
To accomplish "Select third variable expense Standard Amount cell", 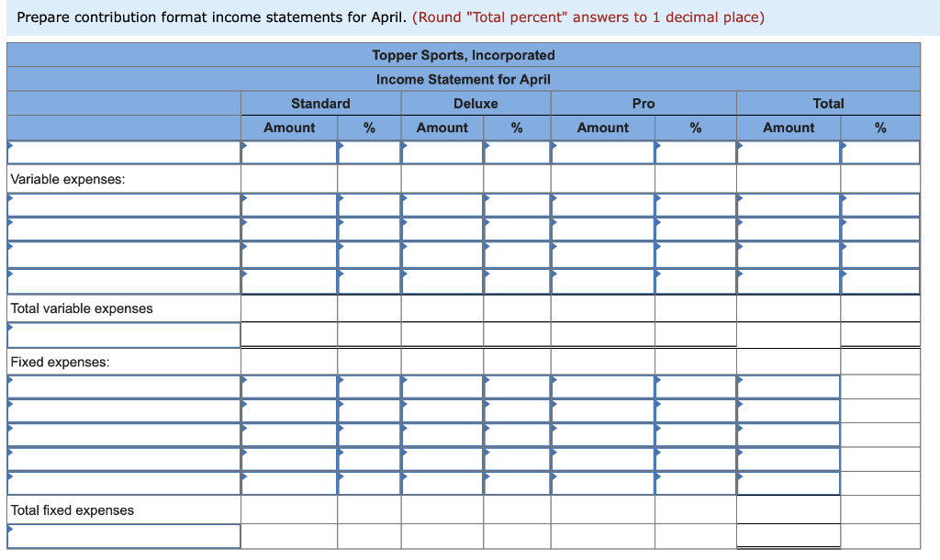I will click(289, 255).
